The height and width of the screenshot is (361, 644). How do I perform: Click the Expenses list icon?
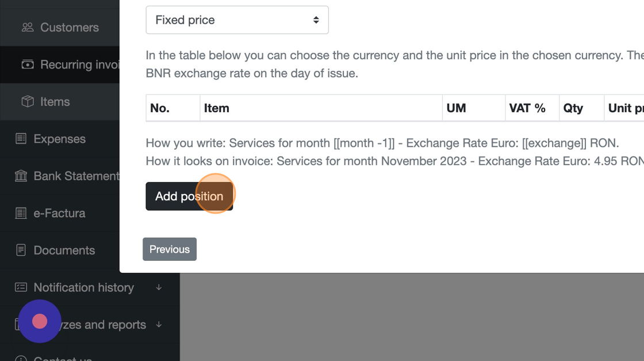pyautogui.click(x=21, y=139)
